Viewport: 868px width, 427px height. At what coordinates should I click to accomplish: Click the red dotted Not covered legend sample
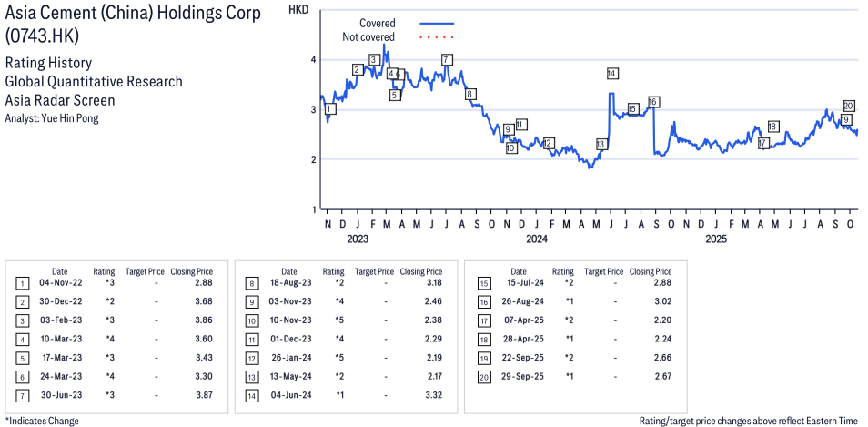tap(437, 37)
